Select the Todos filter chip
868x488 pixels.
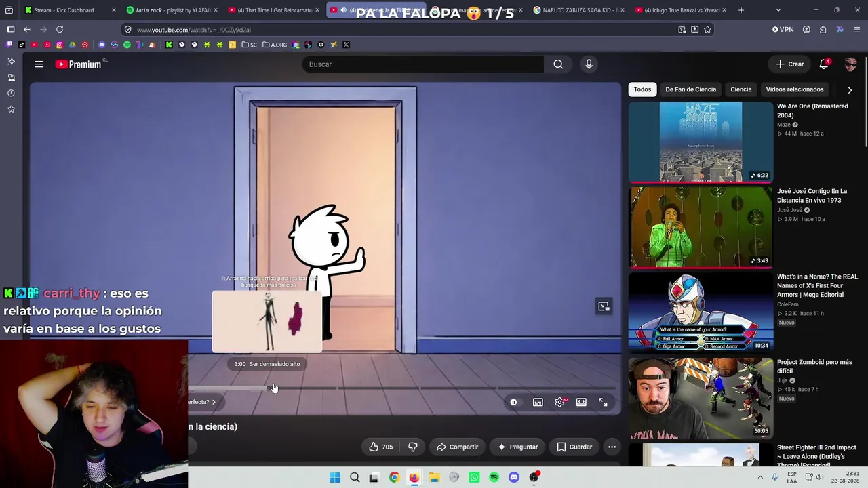[x=642, y=89]
